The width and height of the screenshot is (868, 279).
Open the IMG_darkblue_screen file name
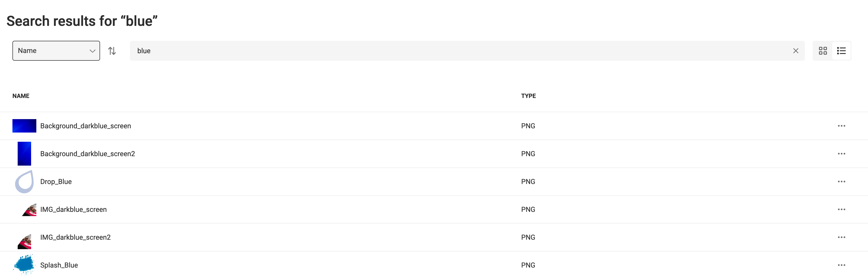click(73, 209)
